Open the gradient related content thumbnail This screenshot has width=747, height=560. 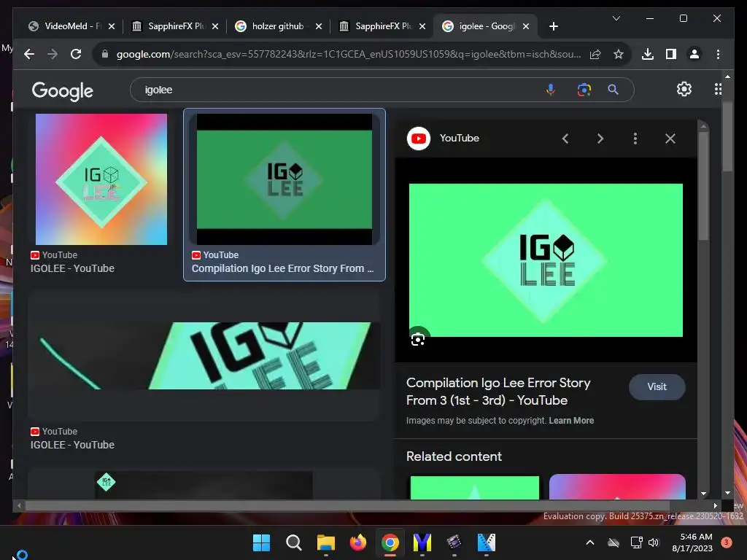tap(617, 486)
